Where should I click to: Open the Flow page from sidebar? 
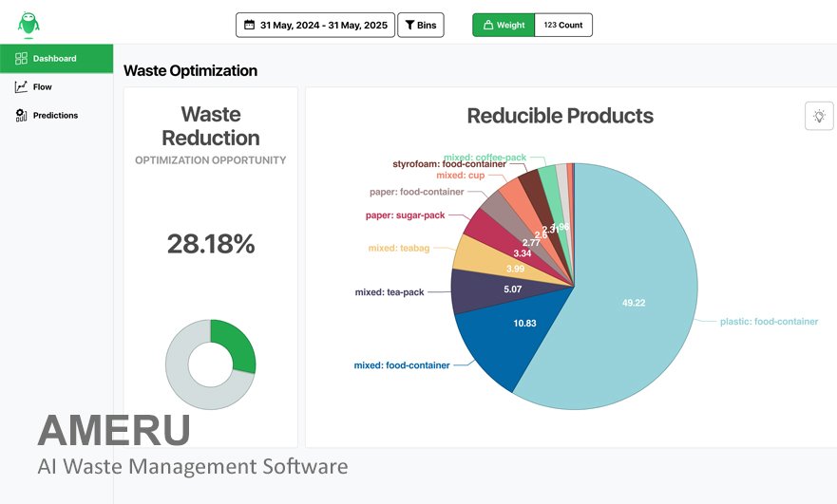click(x=42, y=87)
